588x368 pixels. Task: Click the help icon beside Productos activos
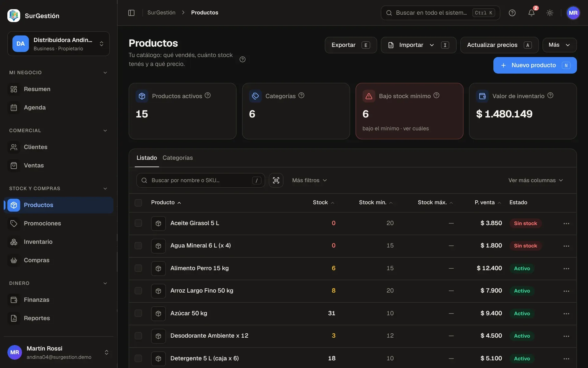click(x=208, y=95)
